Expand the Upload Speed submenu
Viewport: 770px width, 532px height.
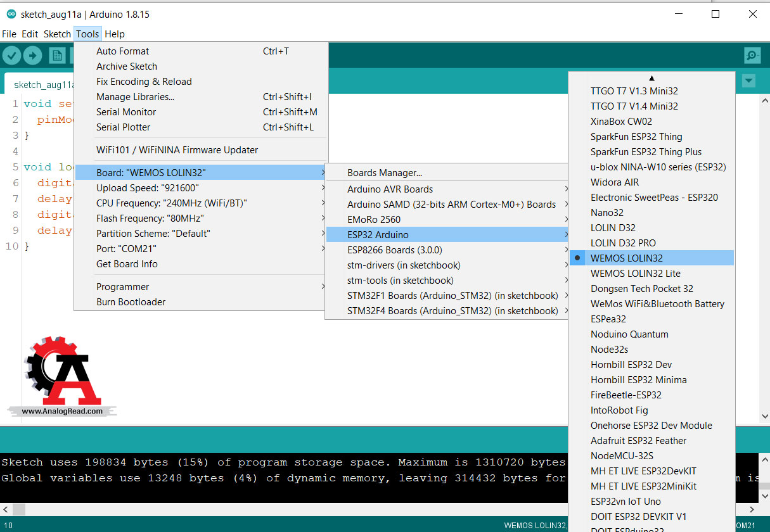[202, 188]
